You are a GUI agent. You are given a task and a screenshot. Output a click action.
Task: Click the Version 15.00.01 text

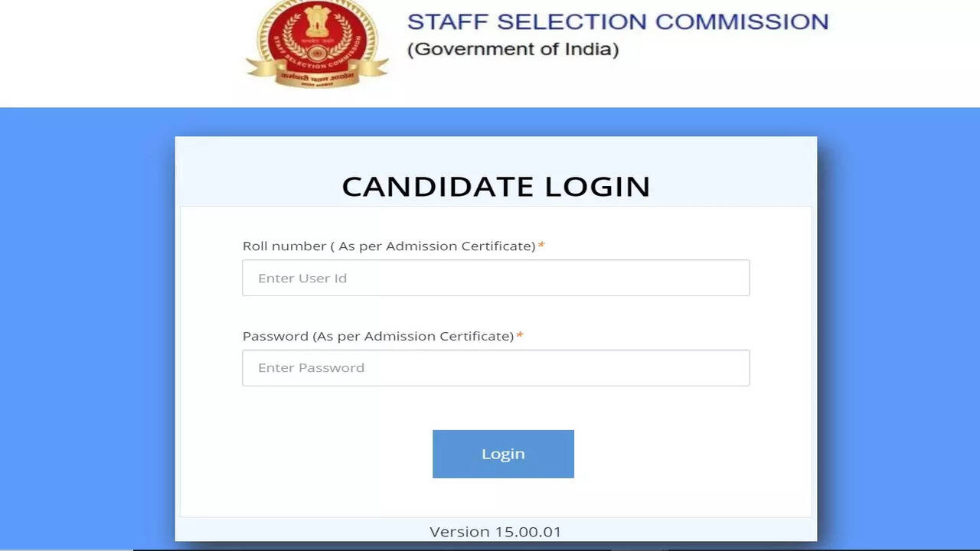pyautogui.click(x=495, y=532)
